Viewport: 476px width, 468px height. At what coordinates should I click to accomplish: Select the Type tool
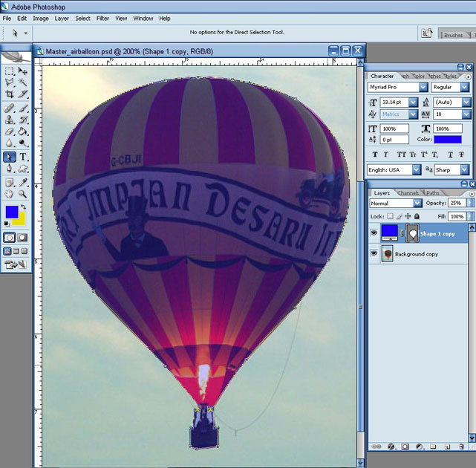[x=22, y=157]
